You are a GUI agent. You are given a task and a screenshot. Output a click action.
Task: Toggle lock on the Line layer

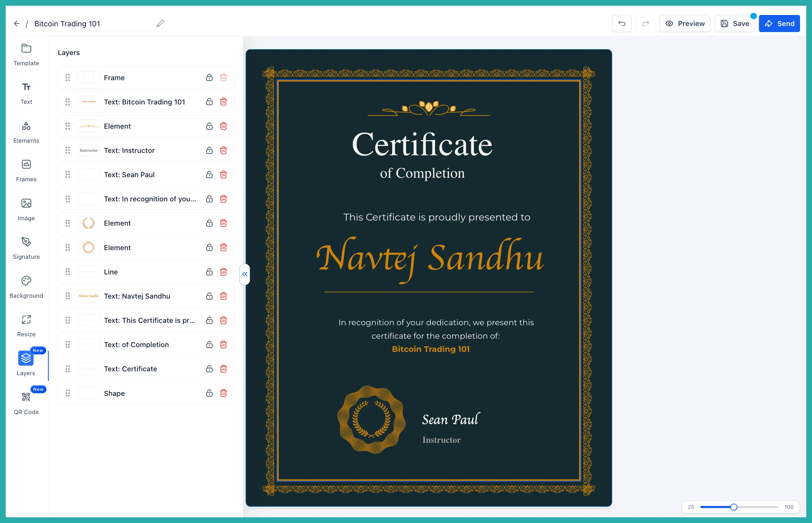(x=209, y=272)
